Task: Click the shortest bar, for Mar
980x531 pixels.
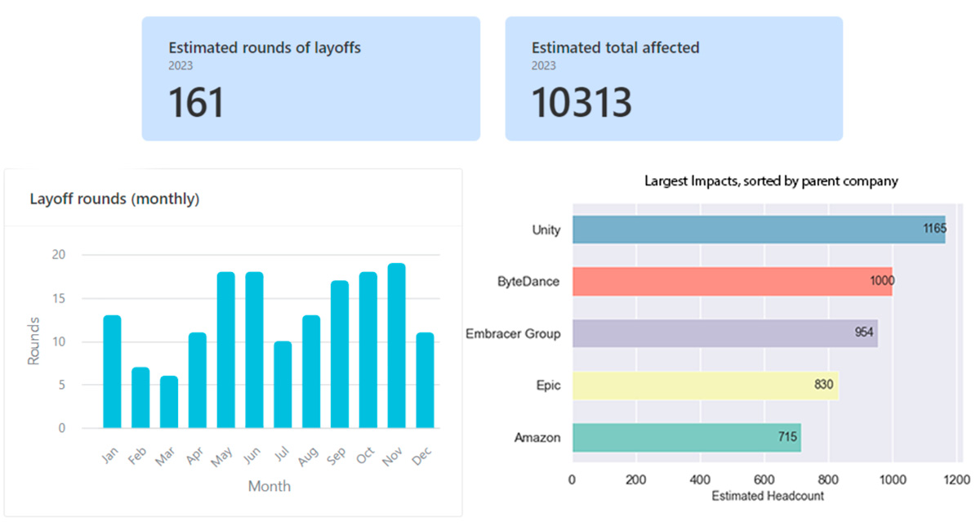Action: click(x=169, y=402)
